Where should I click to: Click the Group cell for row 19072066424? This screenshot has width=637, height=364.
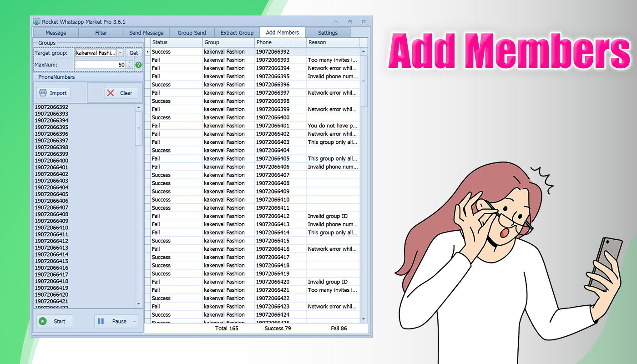228,314
